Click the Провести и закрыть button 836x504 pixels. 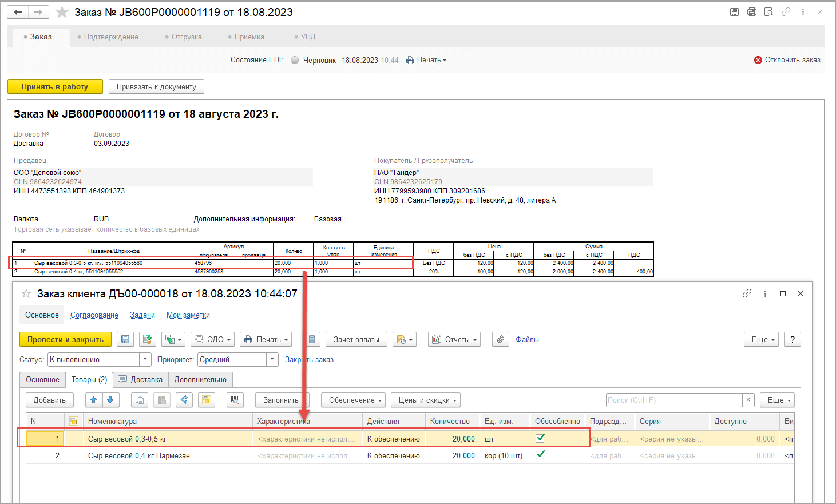[x=65, y=339]
